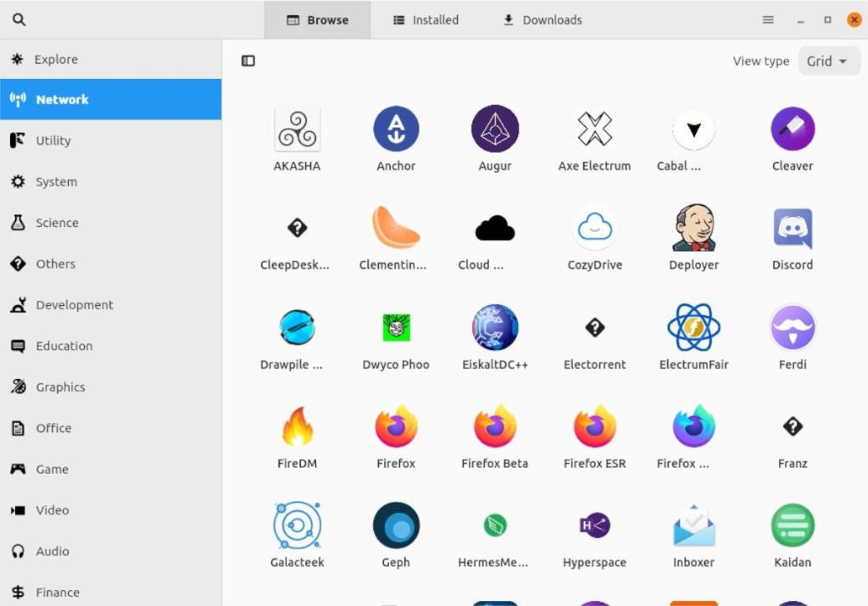Open the View type Grid dropdown
The image size is (868, 606).
click(x=828, y=60)
